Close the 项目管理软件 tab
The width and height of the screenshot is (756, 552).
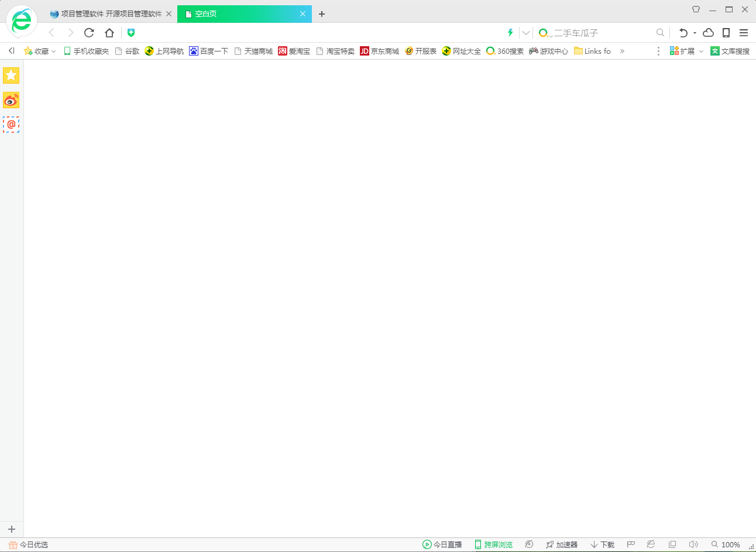coord(169,14)
